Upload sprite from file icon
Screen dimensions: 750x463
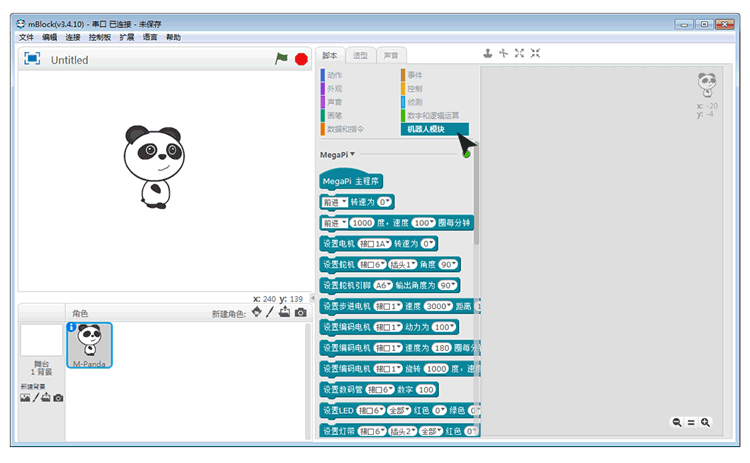pos(285,312)
